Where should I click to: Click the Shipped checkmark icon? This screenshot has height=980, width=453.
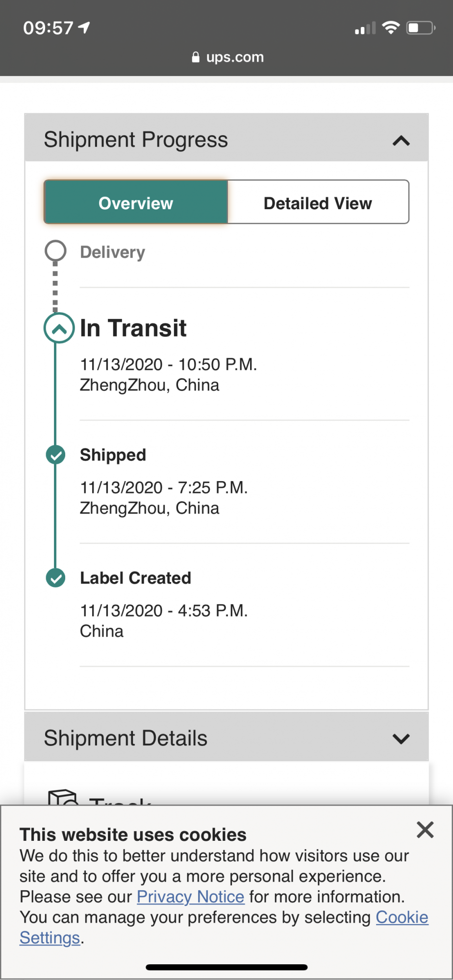(x=55, y=455)
